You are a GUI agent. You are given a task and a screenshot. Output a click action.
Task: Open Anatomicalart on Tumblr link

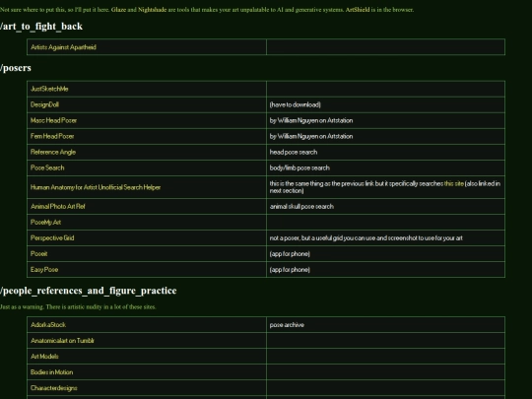click(x=62, y=341)
